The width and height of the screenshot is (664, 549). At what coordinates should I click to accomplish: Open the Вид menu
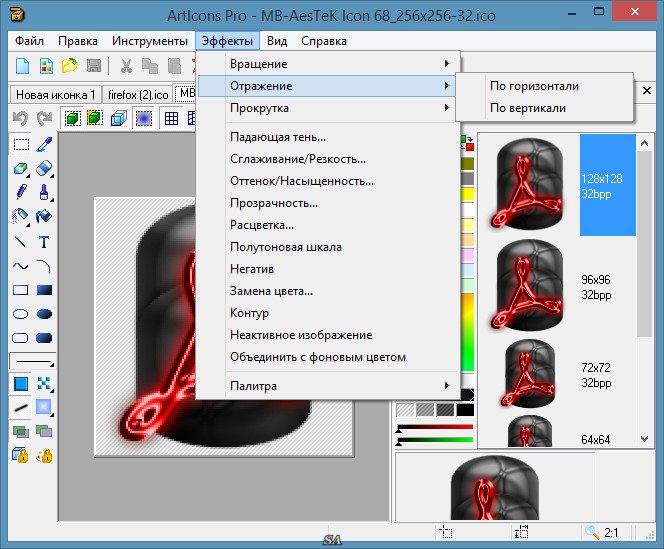(x=277, y=41)
